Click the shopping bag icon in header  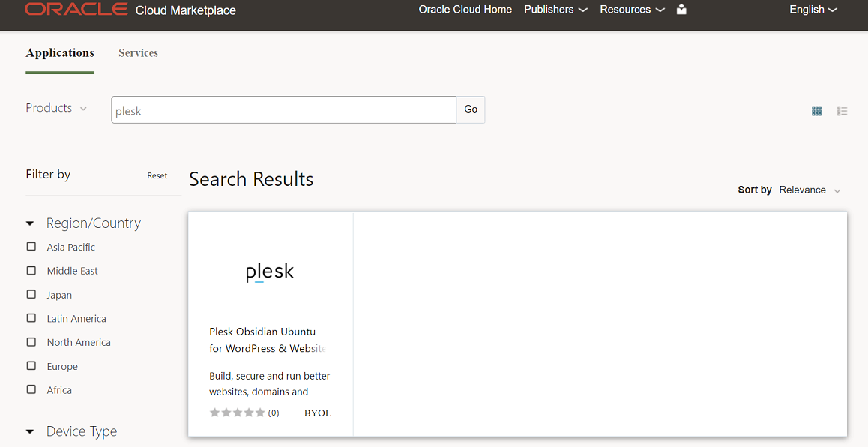681,10
